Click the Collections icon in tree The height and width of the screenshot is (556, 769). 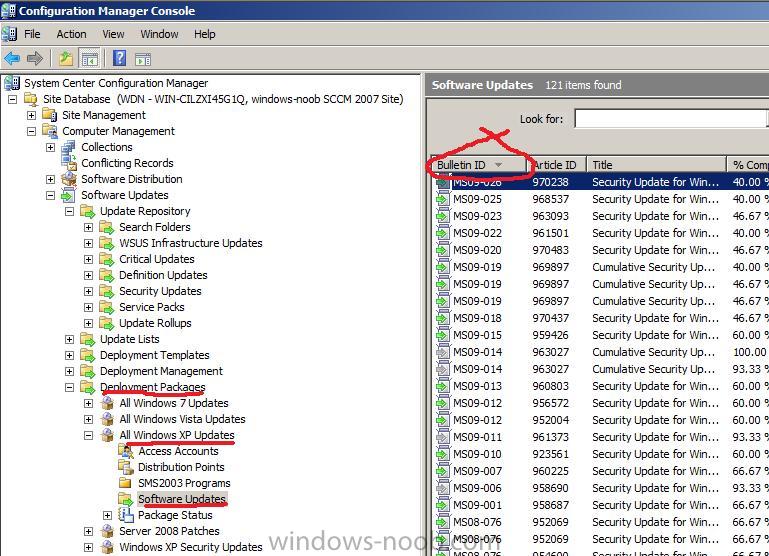click(69, 147)
